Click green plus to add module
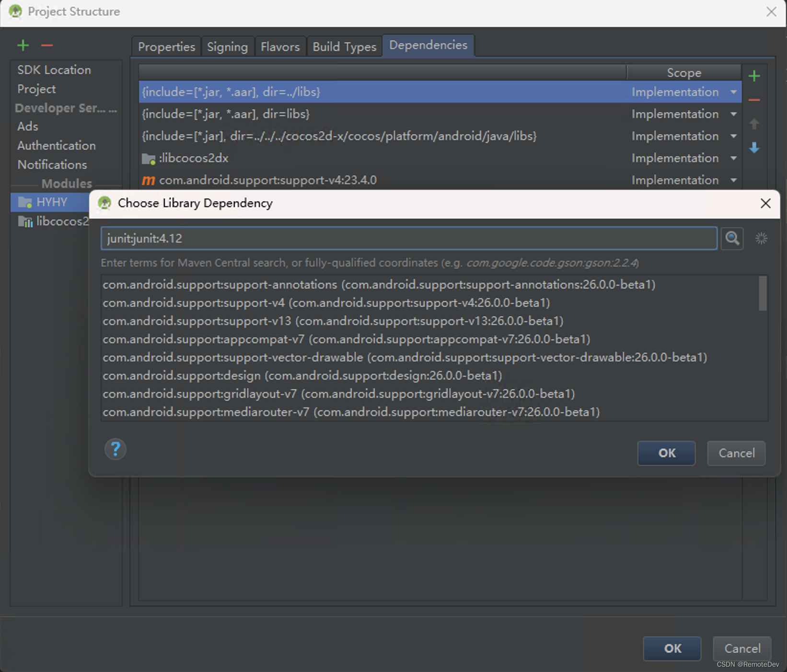This screenshot has height=672, width=787. point(23,46)
